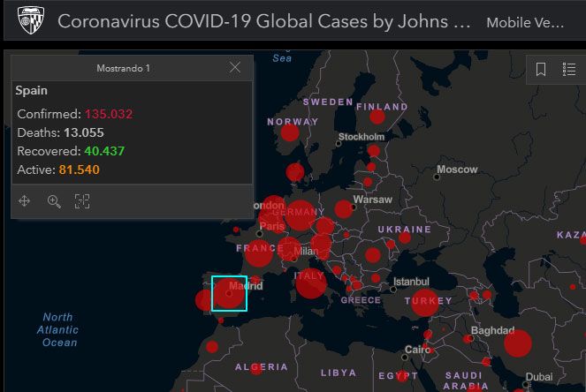Click the SWEDEN country label

(x=328, y=102)
